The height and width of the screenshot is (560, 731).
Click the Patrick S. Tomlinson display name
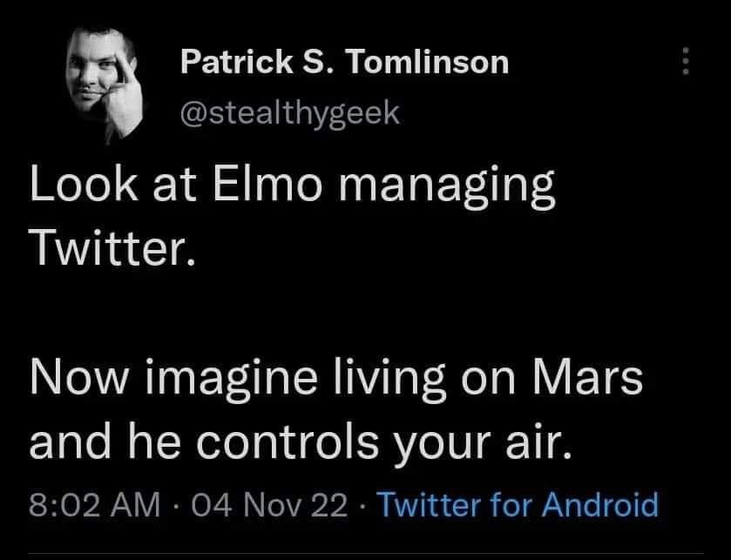tap(344, 62)
